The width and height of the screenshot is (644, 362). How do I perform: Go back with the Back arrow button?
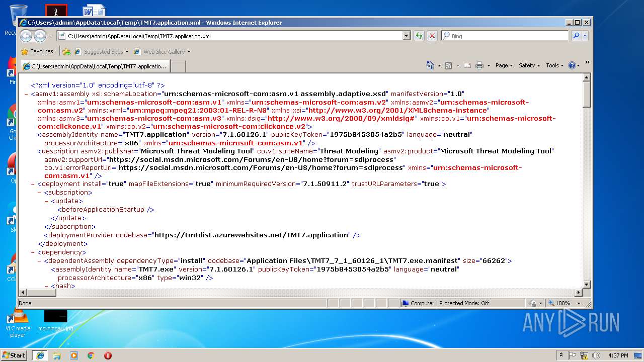(x=26, y=36)
